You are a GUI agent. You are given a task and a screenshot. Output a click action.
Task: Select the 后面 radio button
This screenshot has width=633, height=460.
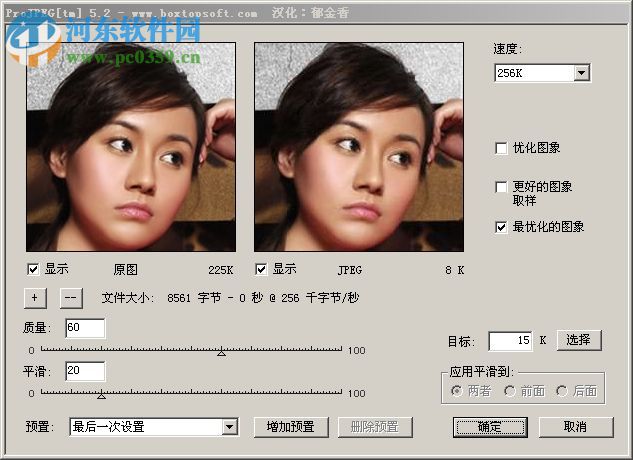tap(562, 391)
